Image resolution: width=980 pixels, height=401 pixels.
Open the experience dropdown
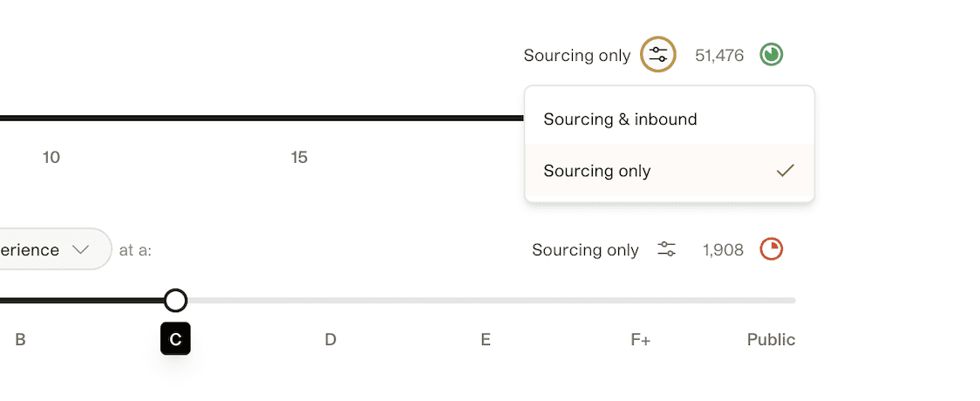[44, 249]
